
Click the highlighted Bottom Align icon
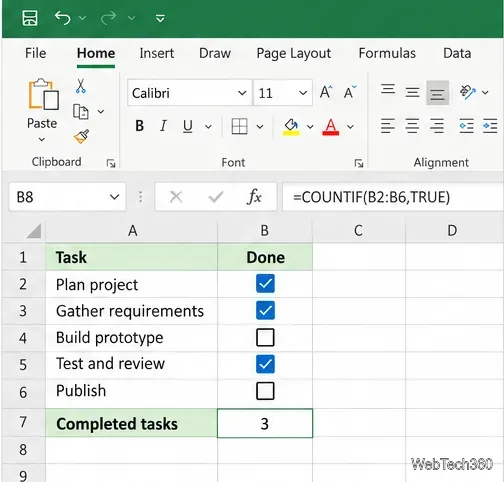point(437,93)
